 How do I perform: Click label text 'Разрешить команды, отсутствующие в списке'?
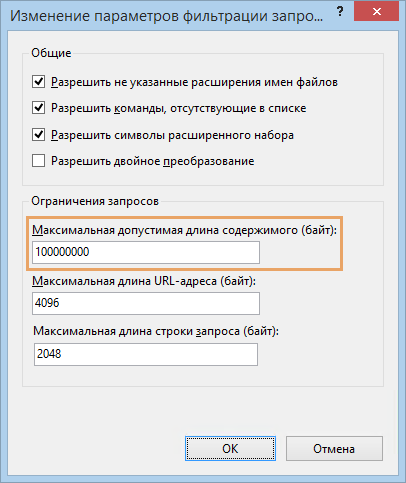(x=178, y=109)
